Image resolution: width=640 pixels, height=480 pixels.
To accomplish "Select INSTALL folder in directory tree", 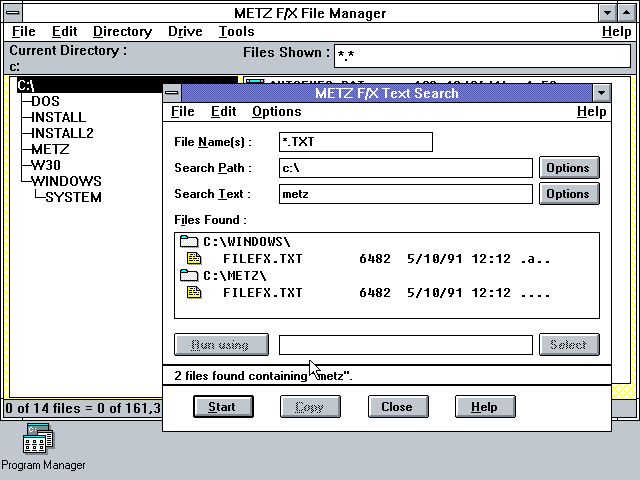I will coord(59,117).
